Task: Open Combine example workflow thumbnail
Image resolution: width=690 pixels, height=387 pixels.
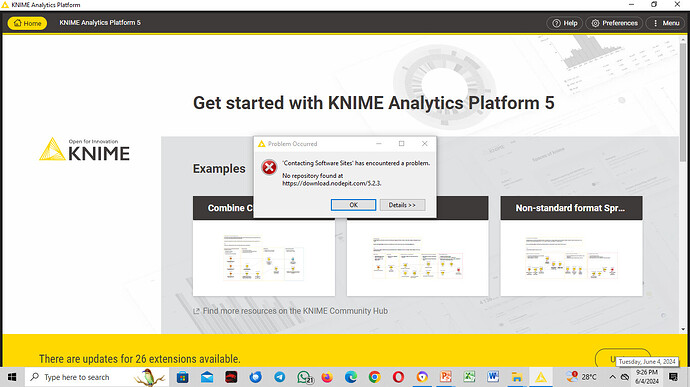Action: (264, 258)
